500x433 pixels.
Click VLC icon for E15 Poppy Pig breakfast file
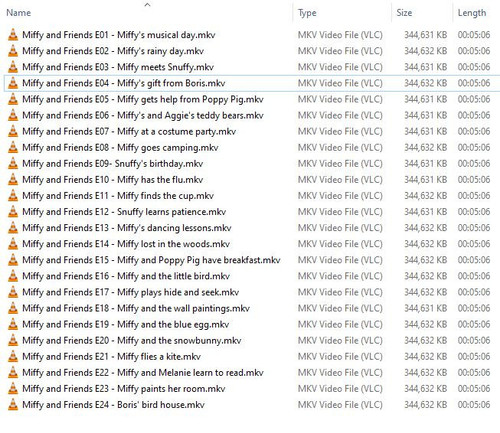point(13,260)
